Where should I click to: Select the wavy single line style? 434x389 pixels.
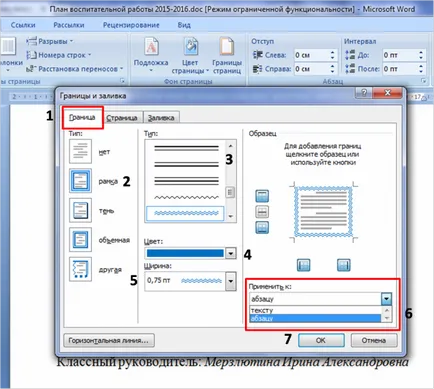(x=186, y=197)
